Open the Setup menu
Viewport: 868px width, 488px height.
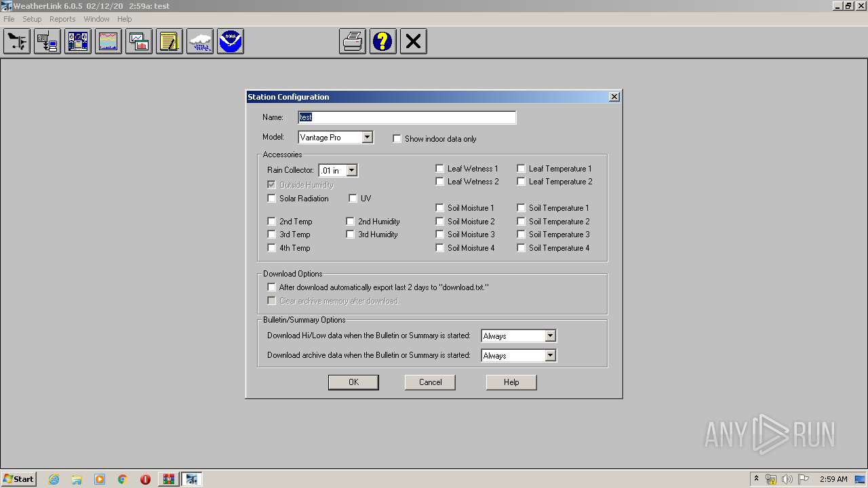click(32, 19)
